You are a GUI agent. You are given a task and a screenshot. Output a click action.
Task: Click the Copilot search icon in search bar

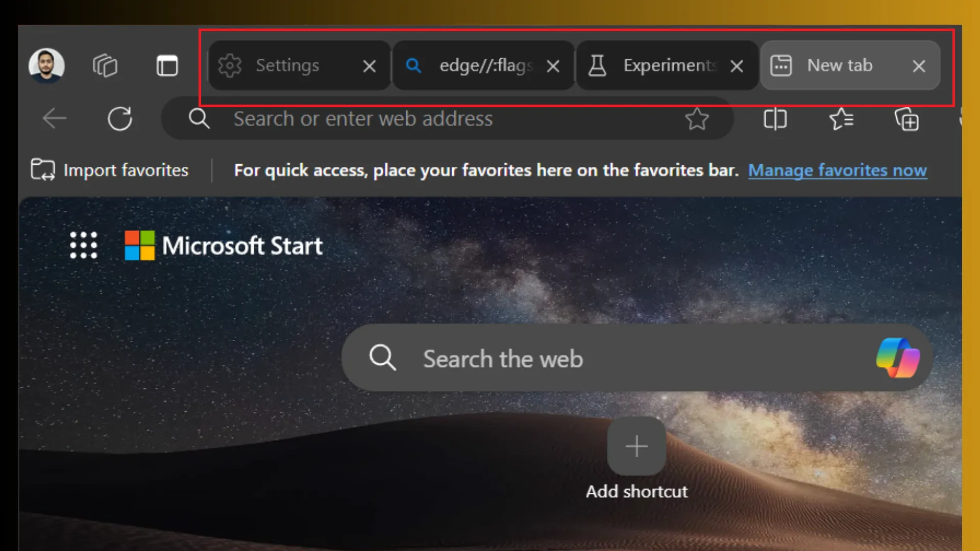898,358
